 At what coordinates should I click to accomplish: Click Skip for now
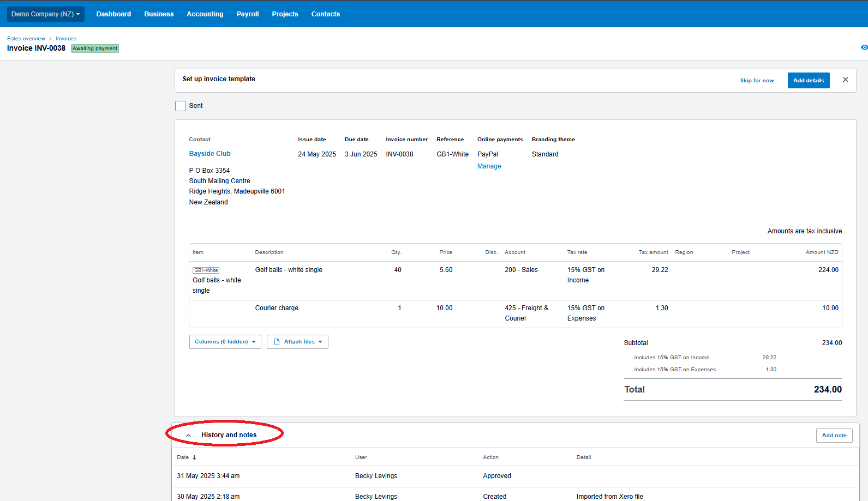click(x=757, y=81)
